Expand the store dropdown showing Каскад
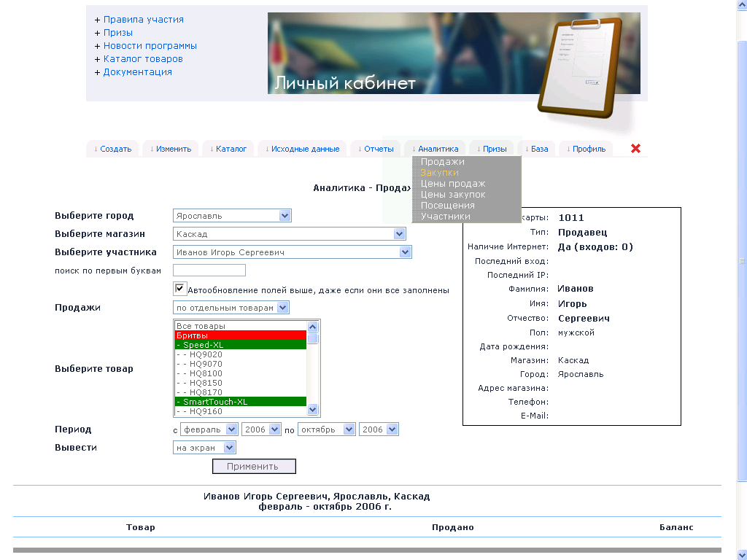Screen dimensions: 747x560 point(289,234)
